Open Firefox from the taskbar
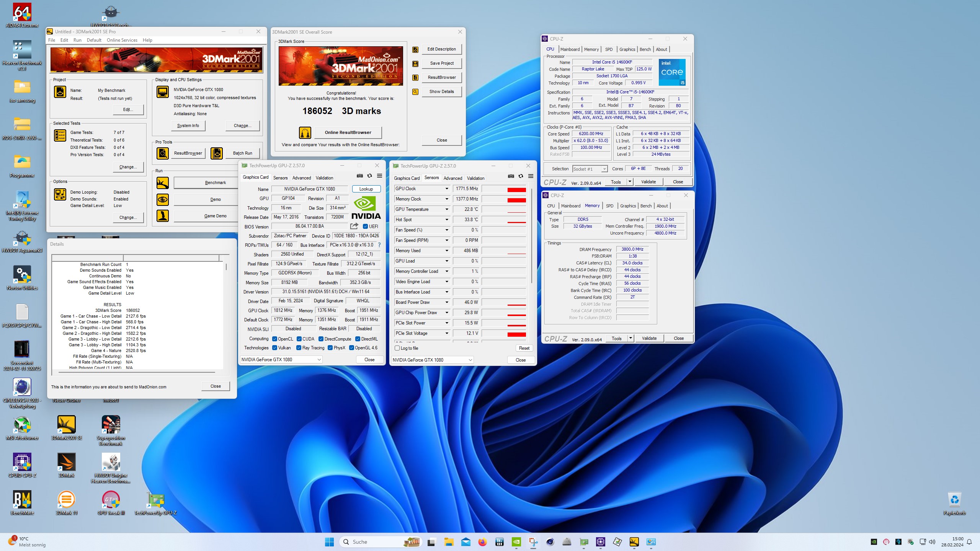Viewport: 980px width, 551px height. click(x=482, y=542)
